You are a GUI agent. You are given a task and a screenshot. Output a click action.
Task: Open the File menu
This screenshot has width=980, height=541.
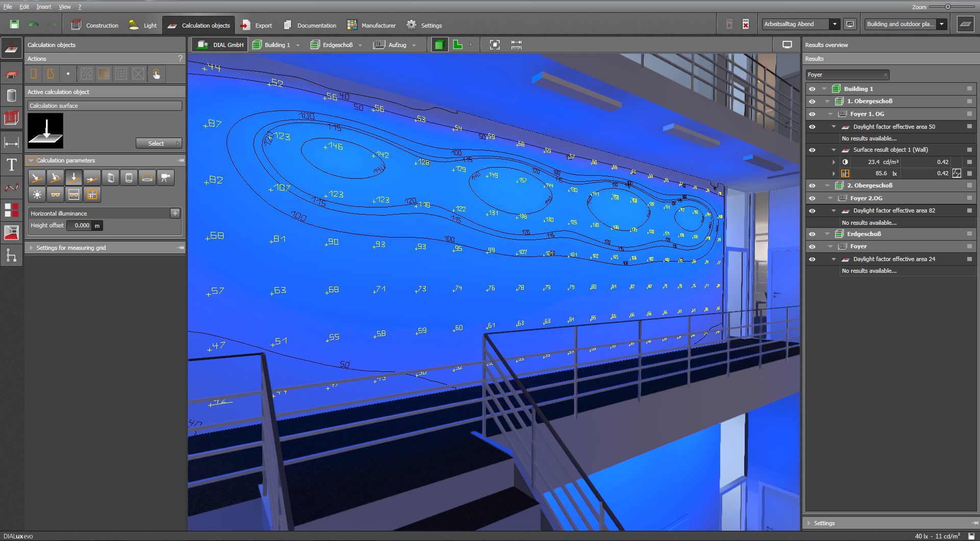click(x=8, y=7)
